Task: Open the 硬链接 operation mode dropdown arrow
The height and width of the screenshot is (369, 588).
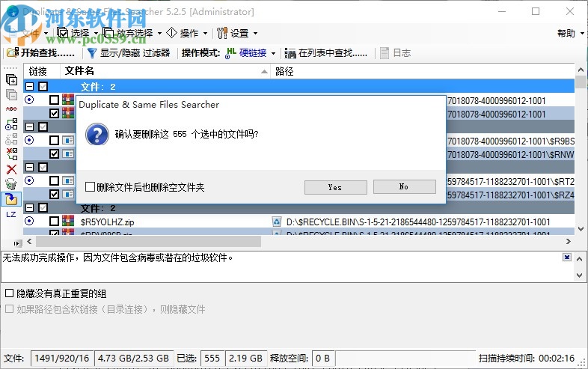Action: click(x=273, y=53)
